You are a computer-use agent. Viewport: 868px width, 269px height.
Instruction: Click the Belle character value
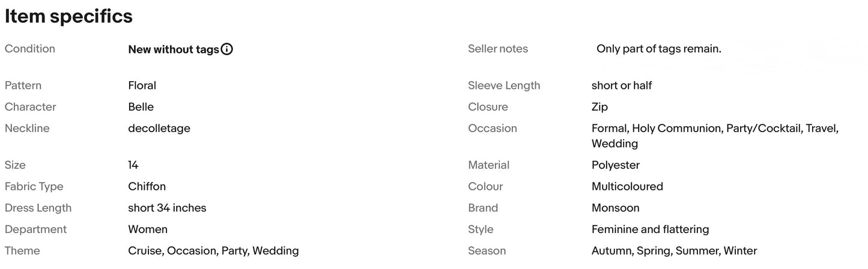(x=141, y=107)
